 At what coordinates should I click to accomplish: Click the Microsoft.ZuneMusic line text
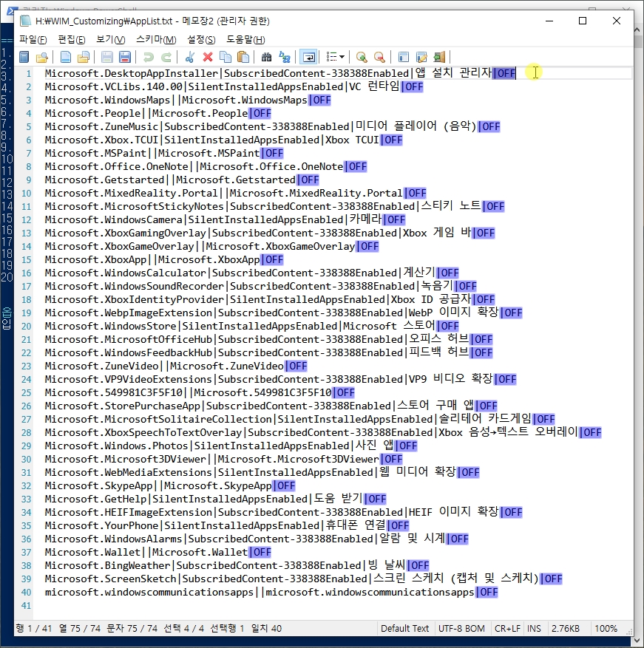point(273,126)
